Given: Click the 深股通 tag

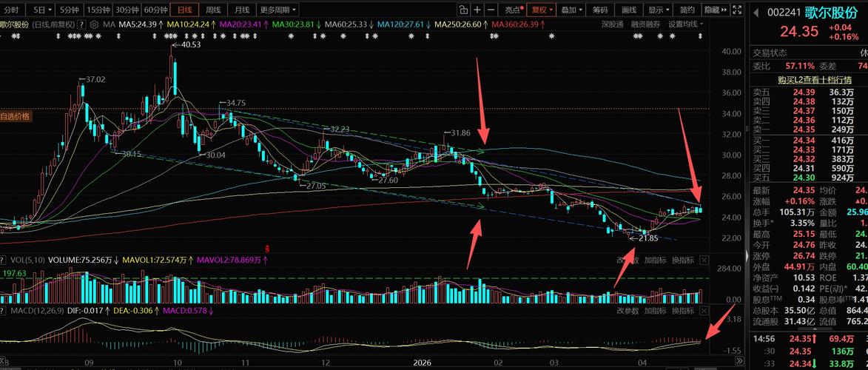Looking at the screenshot, I should click(x=612, y=24).
